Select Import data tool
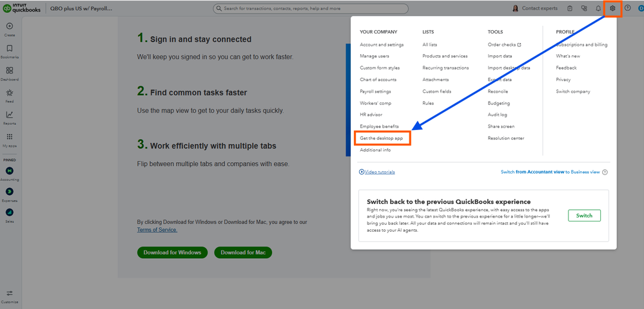This screenshot has height=309, width=644. [x=500, y=56]
